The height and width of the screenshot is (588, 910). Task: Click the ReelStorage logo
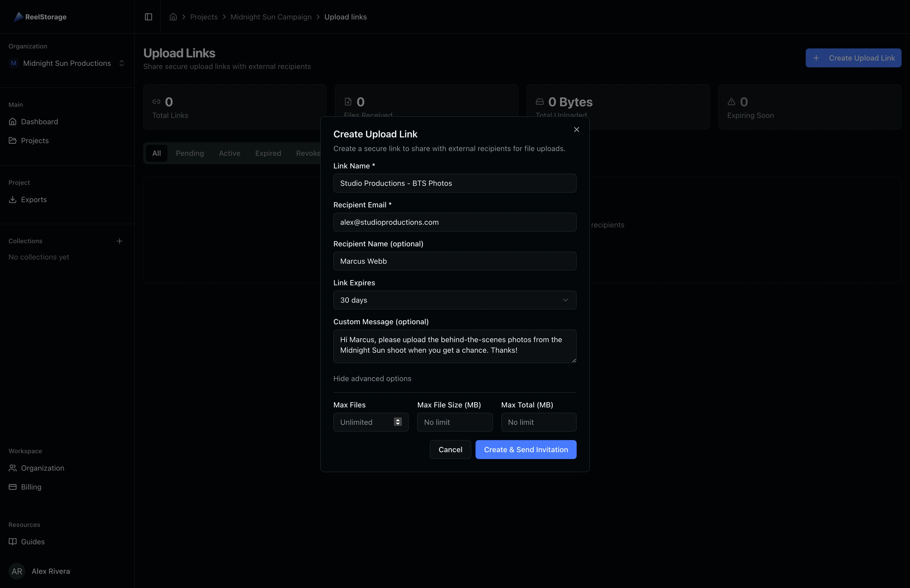tap(40, 16)
